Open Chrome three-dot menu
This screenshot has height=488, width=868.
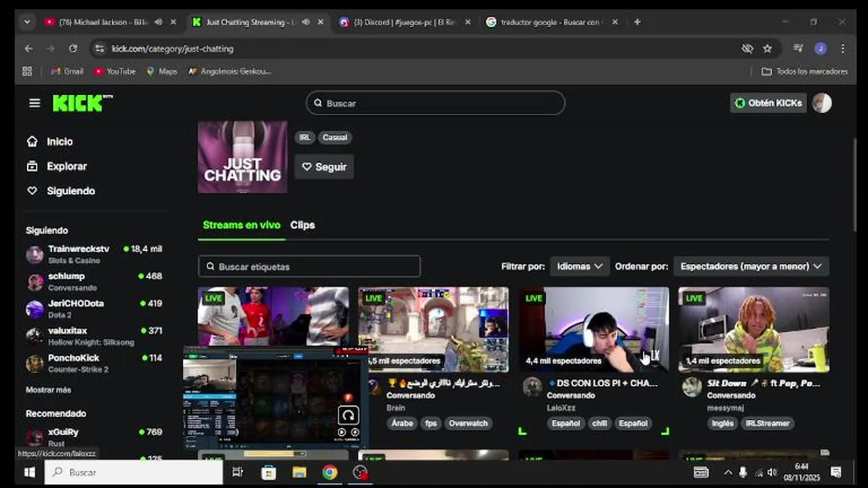pos(842,49)
